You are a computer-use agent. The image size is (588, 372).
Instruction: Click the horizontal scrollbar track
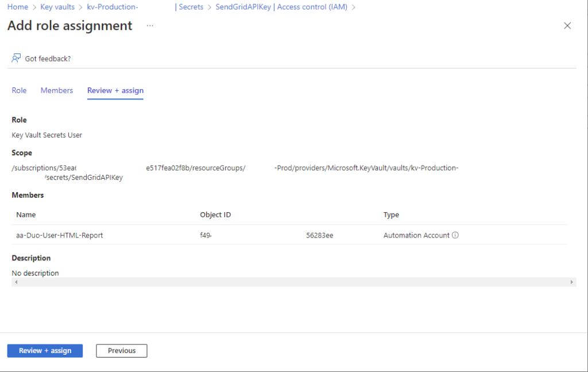coord(293,282)
